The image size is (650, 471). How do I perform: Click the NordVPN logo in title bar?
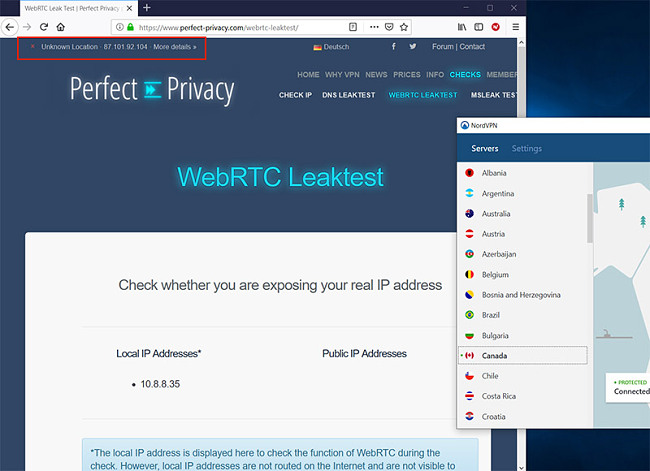465,125
